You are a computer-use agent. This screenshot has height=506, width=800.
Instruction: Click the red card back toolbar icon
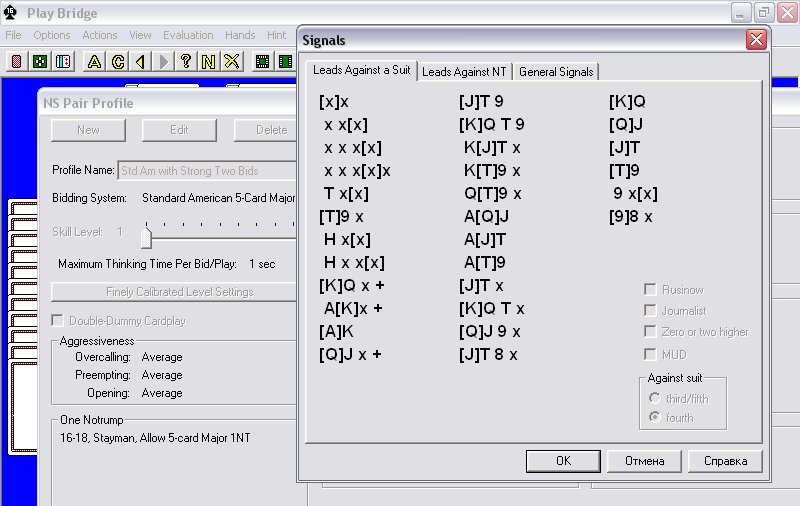click(17, 62)
